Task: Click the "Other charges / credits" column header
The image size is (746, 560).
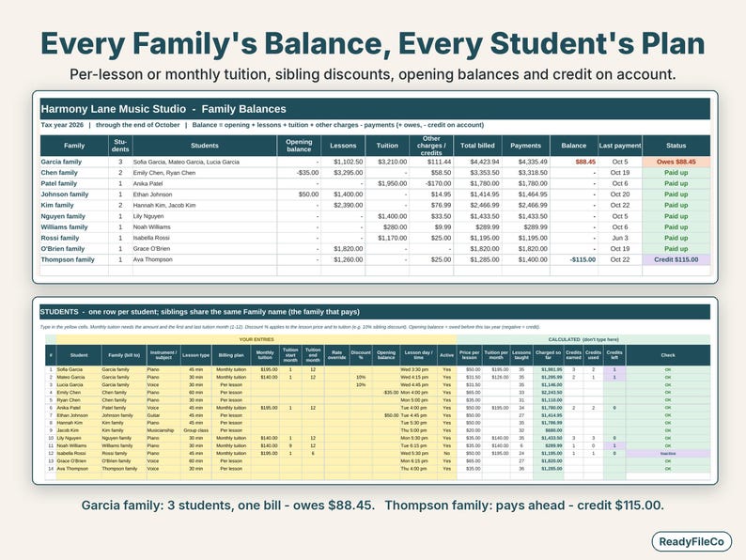Action: 431,146
